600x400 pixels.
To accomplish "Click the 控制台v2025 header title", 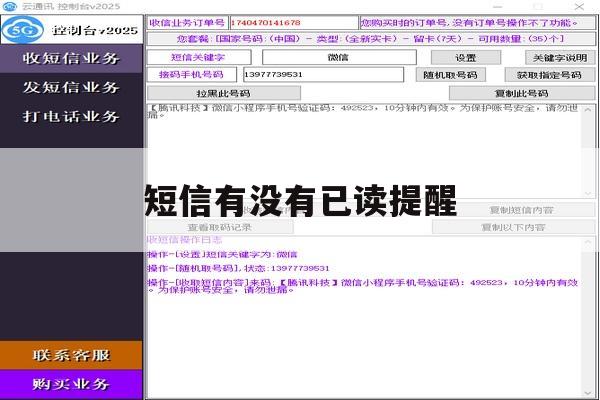I will [x=95, y=30].
